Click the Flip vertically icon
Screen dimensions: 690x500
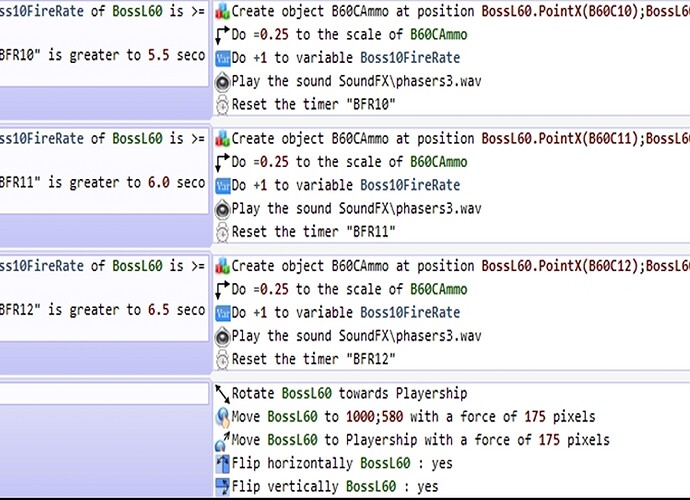pos(223,487)
